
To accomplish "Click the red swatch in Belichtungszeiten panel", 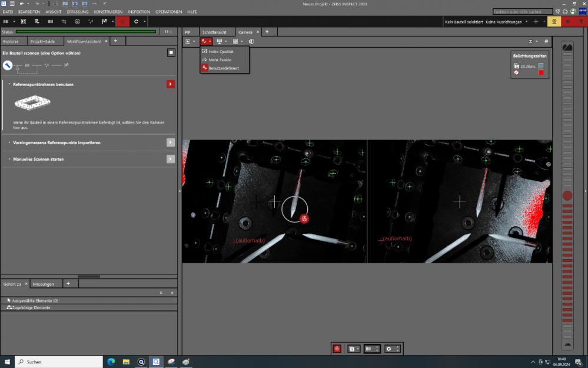I will (x=541, y=73).
